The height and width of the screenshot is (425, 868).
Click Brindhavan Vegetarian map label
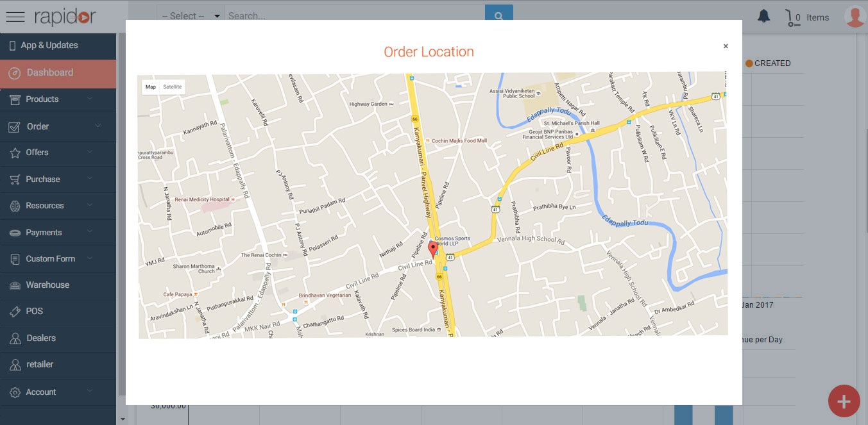coord(325,296)
